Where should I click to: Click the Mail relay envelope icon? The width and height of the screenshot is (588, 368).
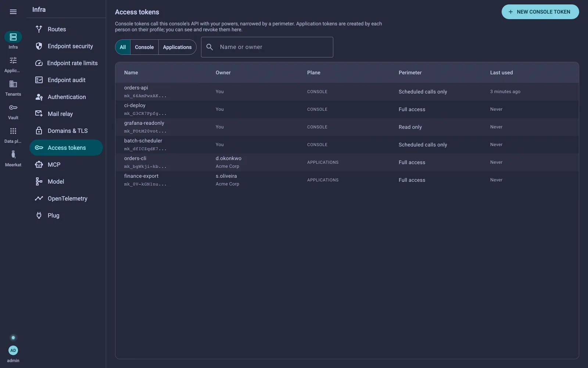click(x=39, y=114)
